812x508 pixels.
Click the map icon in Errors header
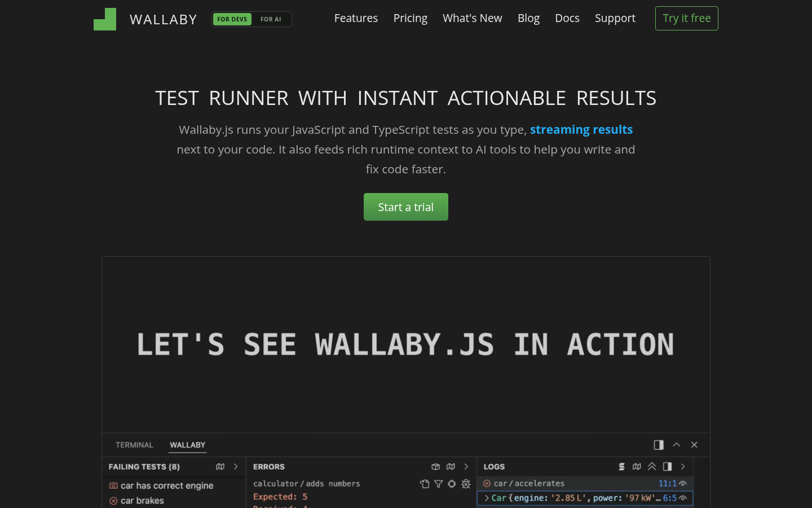click(x=451, y=467)
